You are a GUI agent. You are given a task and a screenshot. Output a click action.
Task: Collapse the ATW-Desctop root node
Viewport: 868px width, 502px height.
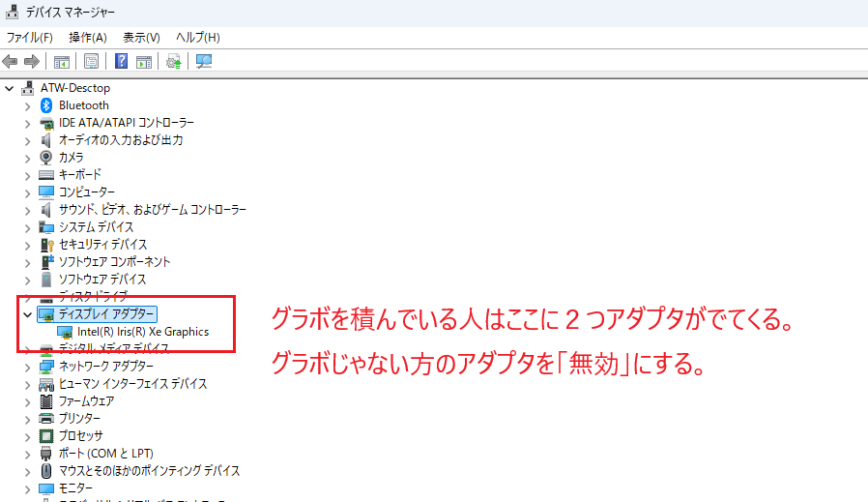[10, 88]
